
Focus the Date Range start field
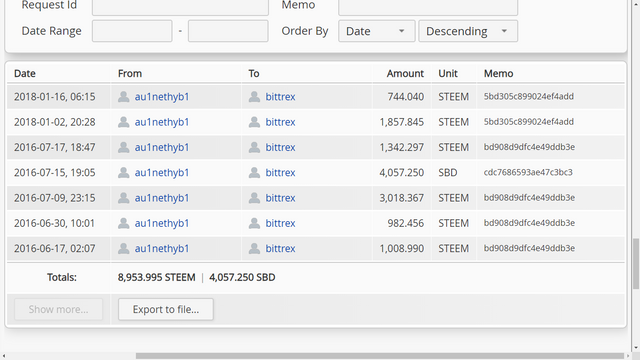click(132, 31)
